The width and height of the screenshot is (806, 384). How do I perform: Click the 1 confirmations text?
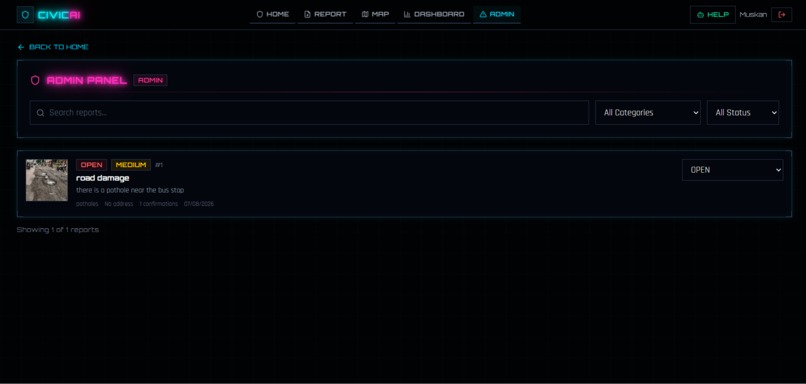click(x=158, y=204)
